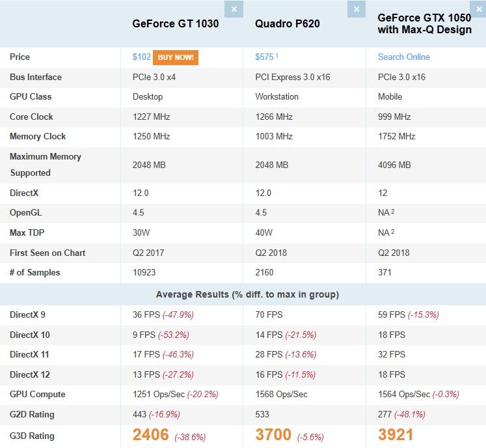
Task: Click the 2406 G3D Rating score
Action: coord(151,435)
